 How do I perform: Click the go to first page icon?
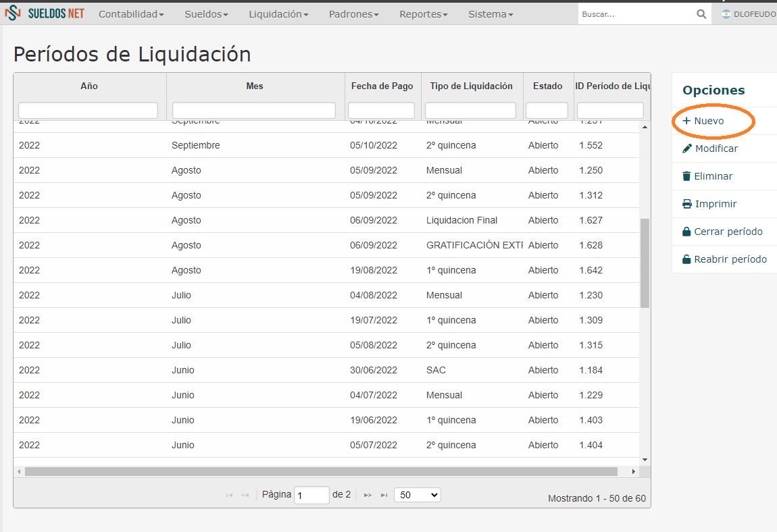229,495
